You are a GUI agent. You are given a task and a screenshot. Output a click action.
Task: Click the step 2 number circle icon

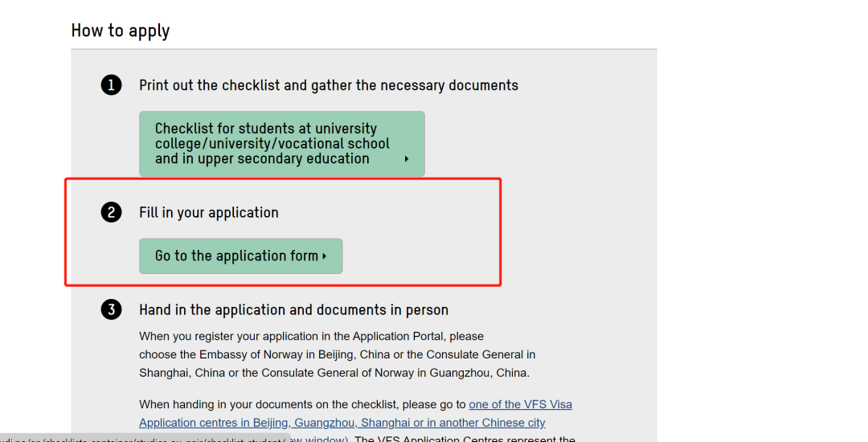[x=111, y=213]
